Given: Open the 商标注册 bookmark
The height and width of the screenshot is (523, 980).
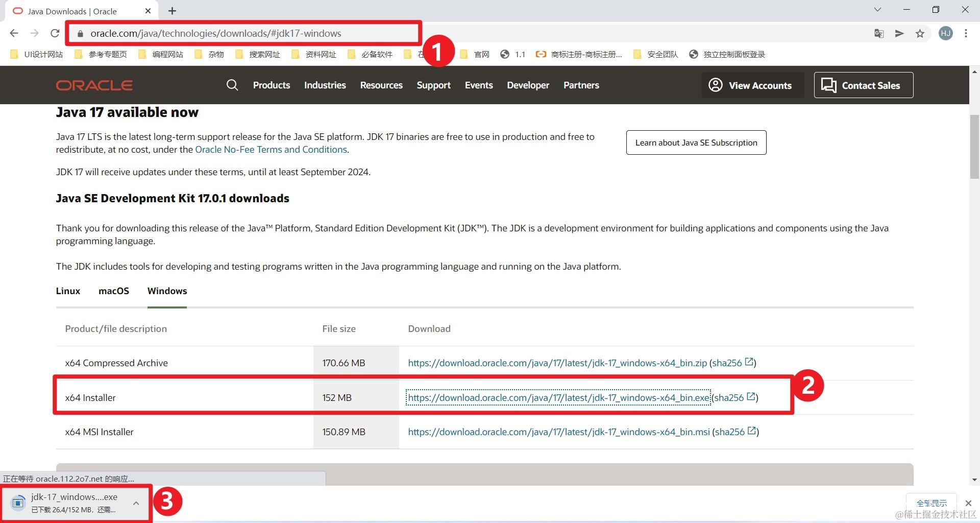Looking at the screenshot, I should 579,54.
